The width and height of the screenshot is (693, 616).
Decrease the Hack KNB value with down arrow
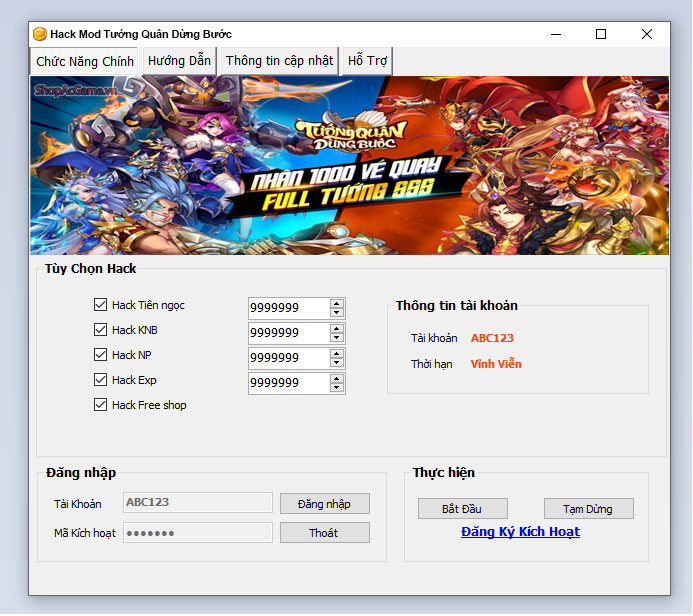point(337,338)
